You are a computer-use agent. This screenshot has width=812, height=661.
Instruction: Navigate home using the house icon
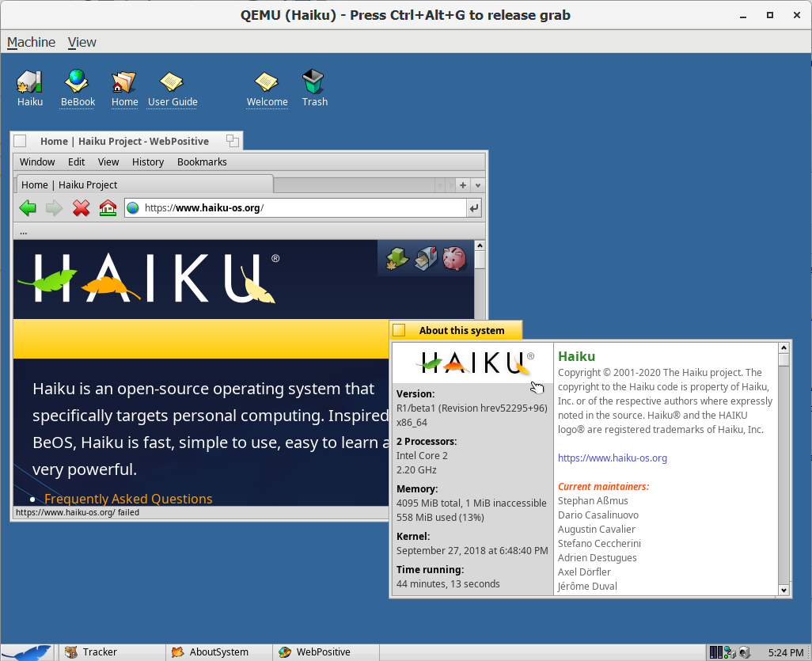point(108,207)
